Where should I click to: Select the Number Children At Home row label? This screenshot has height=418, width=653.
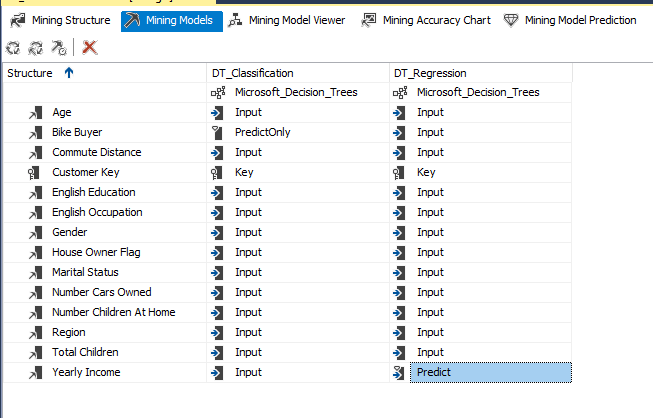coord(113,312)
